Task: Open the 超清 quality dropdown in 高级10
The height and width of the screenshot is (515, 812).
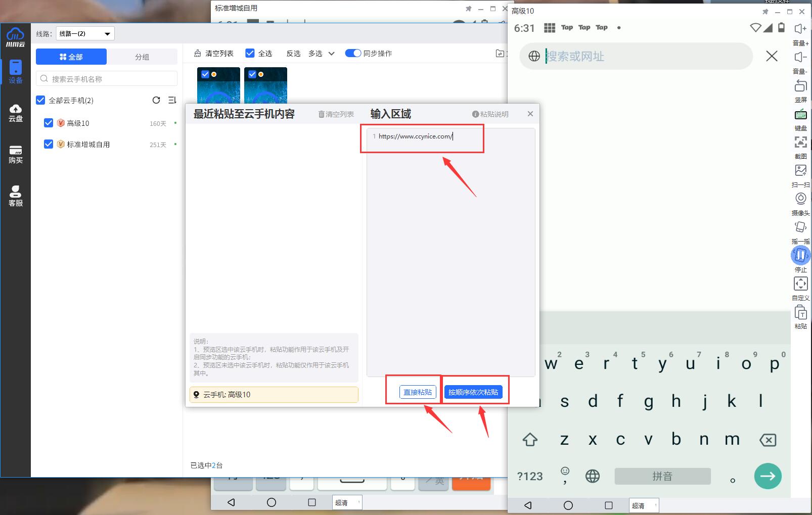Action: (644, 505)
